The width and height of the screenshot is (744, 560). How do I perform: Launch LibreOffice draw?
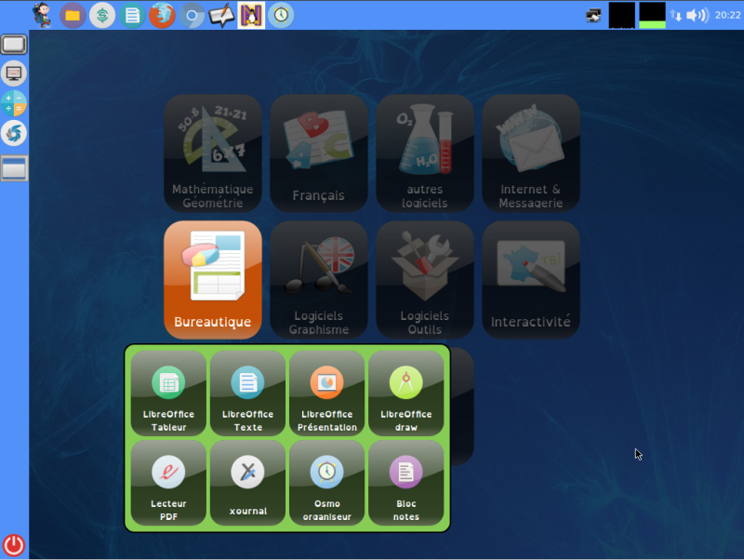click(x=406, y=393)
